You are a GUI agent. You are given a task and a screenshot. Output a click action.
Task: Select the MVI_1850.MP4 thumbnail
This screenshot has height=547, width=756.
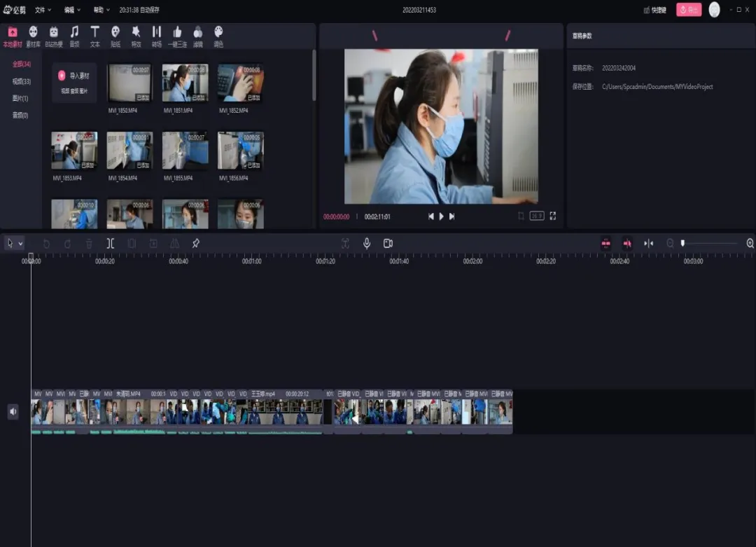(129, 83)
